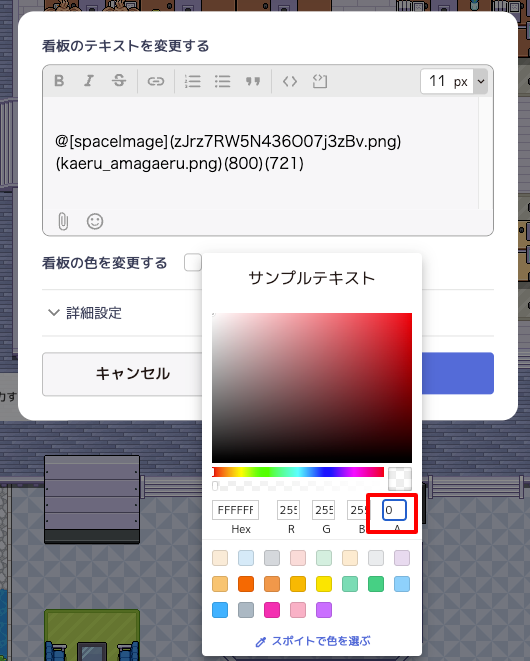Click the 看板のテキストを変更する heading
The height and width of the screenshot is (661, 530).
click(x=126, y=46)
